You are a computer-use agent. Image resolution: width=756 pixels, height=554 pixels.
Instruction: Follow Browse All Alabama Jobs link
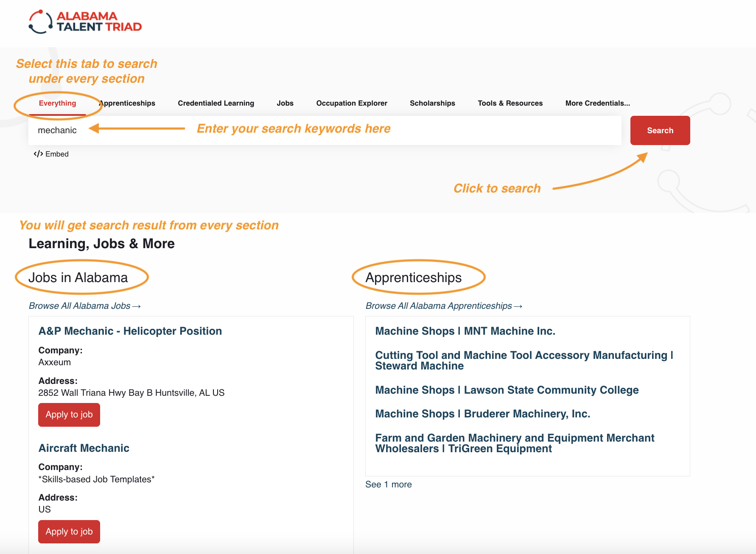(84, 306)
